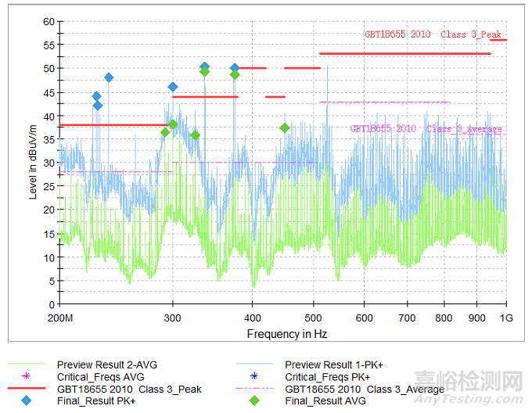The height and width of the screenshot is (413, 532).
Task: Click the Final_Result AVG green diamond legend icon
Action: coord(255,401)
